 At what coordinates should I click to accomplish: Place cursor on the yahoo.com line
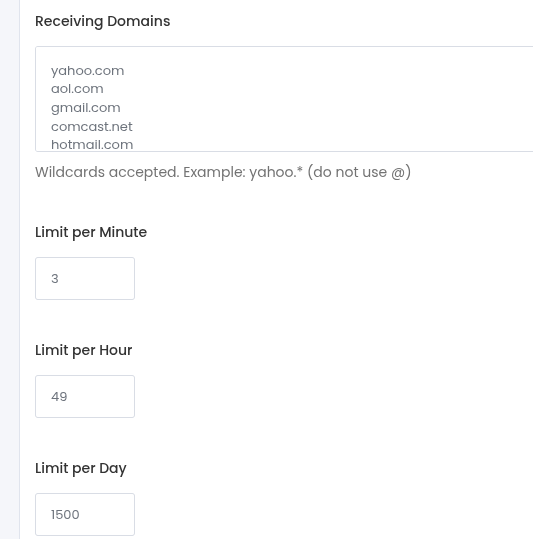click(87, 71)
